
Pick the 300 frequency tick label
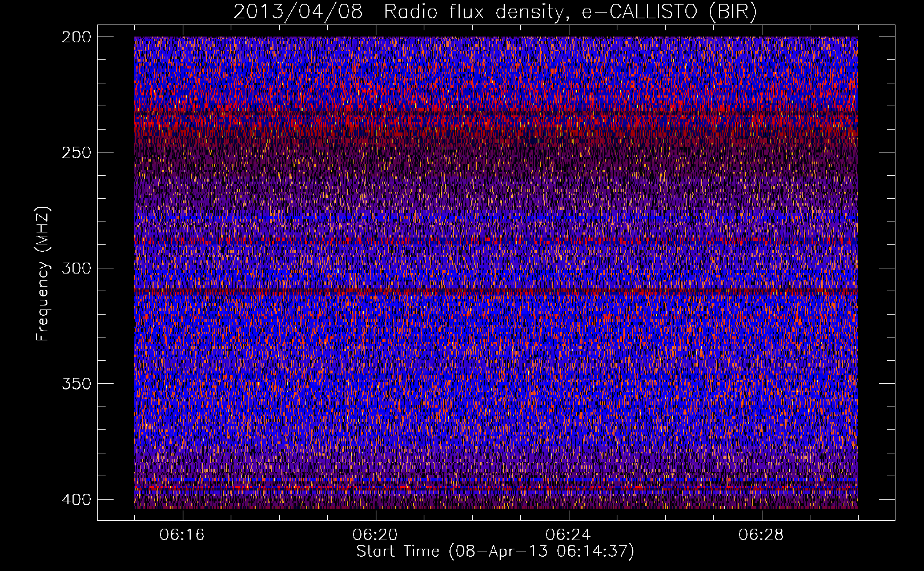(77, 268)
